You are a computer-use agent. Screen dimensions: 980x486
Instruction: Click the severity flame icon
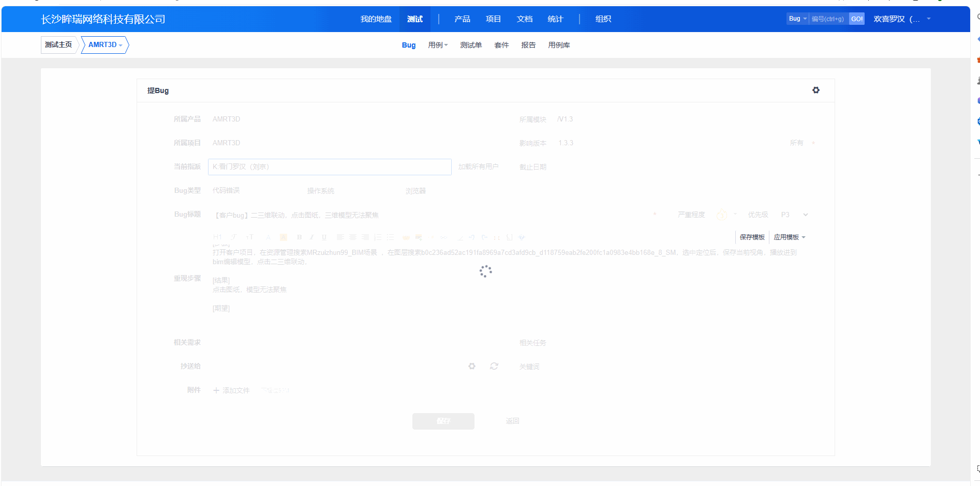722,214
